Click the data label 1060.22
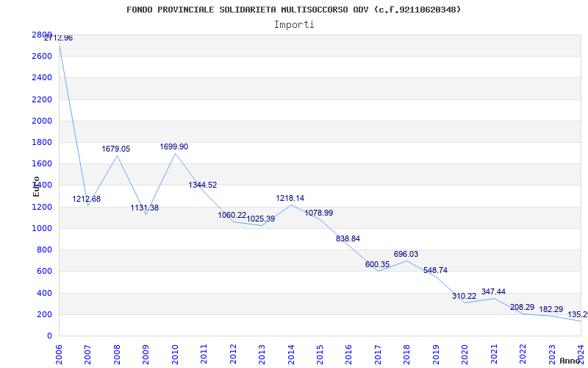The image size is (588, 368). coord(232,216)
